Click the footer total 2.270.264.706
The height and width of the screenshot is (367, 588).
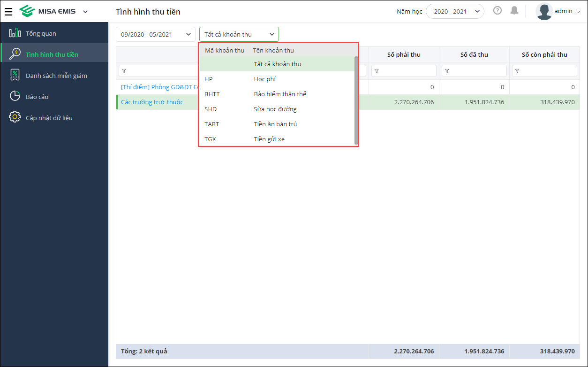coord(414,351)
